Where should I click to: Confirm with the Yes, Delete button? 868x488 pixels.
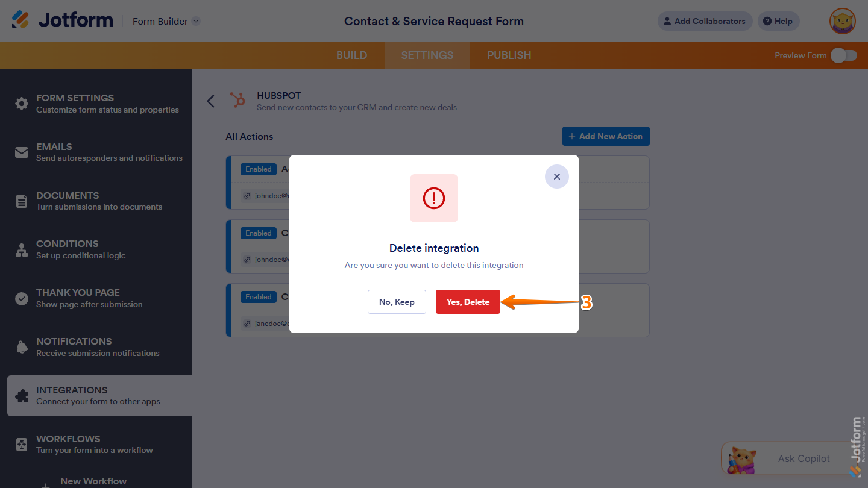(x=468, y=302)
